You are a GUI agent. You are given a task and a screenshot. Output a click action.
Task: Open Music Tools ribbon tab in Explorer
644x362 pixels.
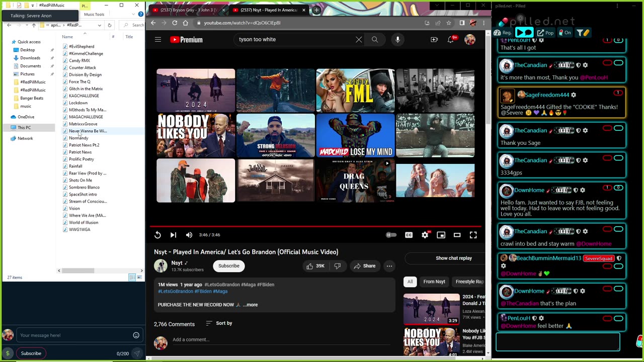94,15
